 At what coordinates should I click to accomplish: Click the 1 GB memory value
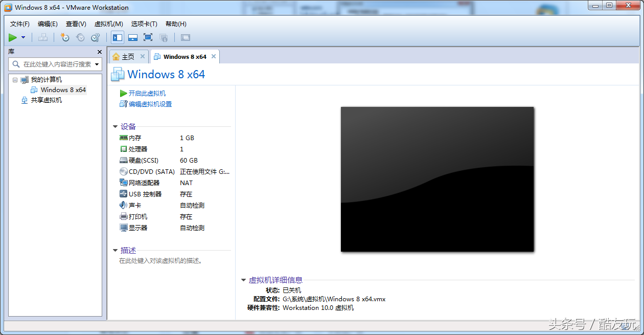pos(187,138)
